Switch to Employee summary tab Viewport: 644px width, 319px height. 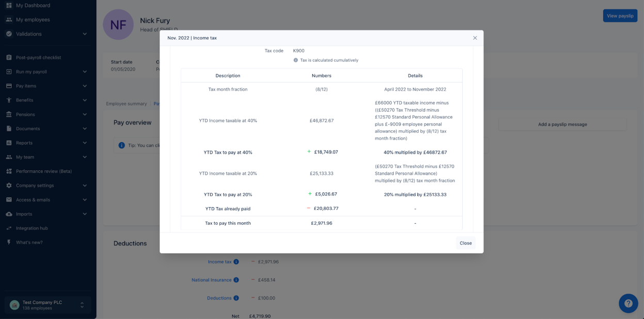pyautogui.click(x=126, y=104)
